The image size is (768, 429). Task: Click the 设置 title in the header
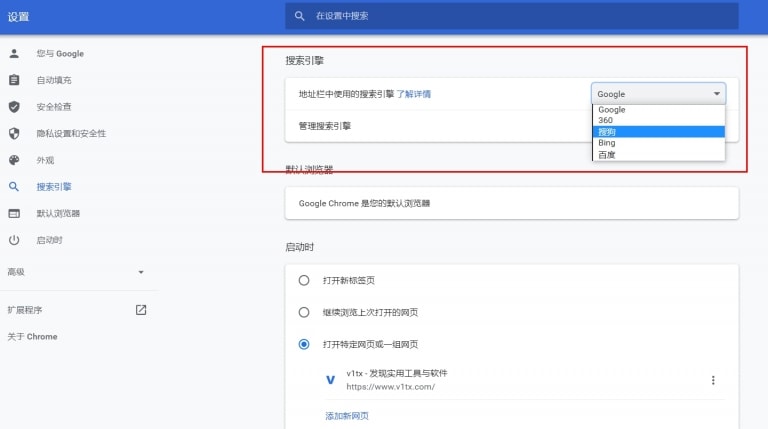coord(19,17)
